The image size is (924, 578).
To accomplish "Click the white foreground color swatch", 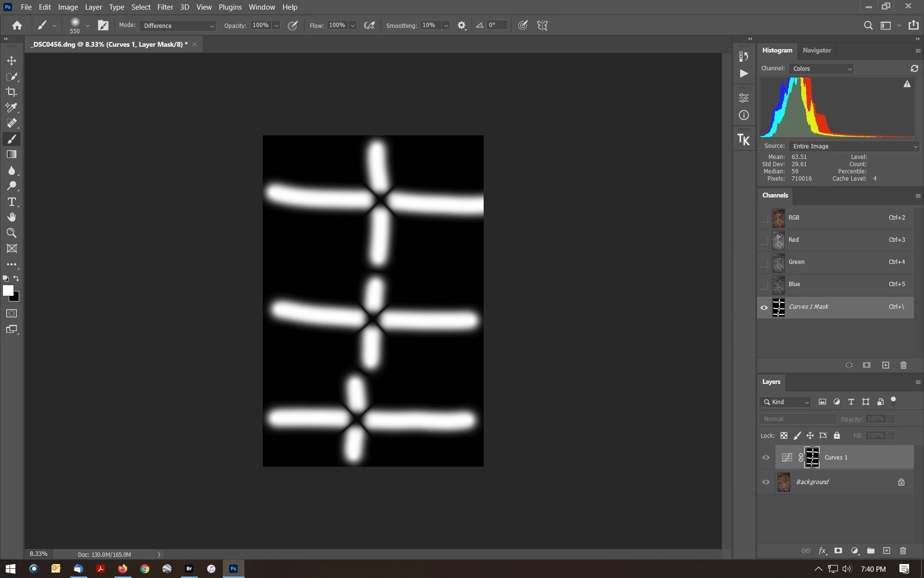I will tap(8, 290).
